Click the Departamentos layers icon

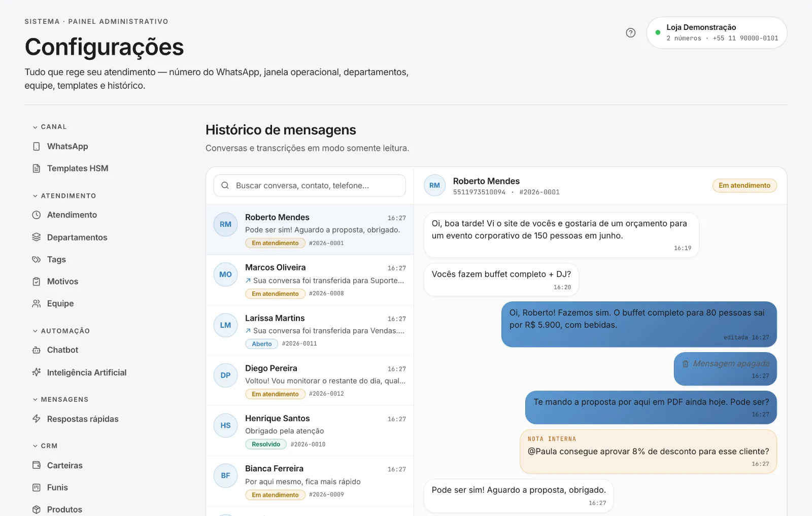point(37,237)
